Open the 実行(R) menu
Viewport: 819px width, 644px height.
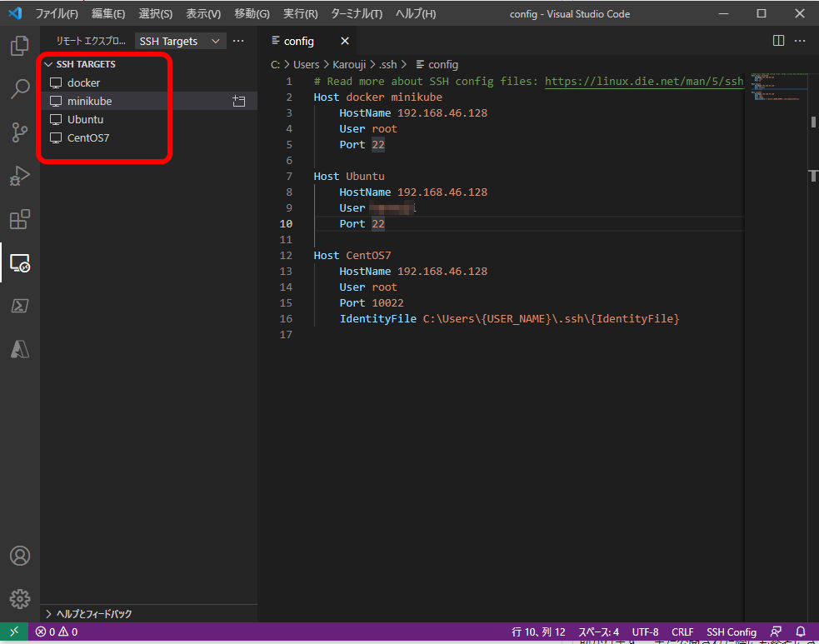[300, 13]
